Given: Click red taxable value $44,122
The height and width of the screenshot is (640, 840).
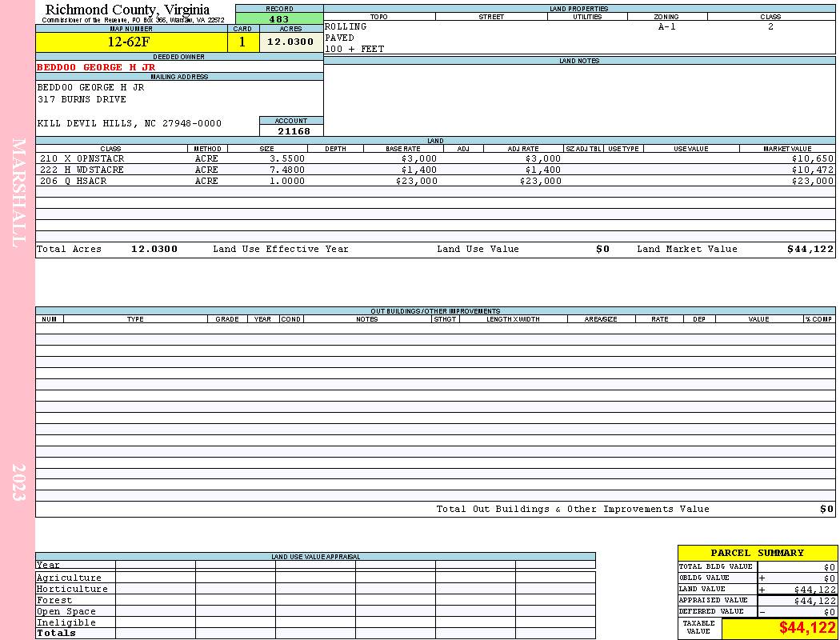Looking at the screenshot, I should click(x=806, y=628).
